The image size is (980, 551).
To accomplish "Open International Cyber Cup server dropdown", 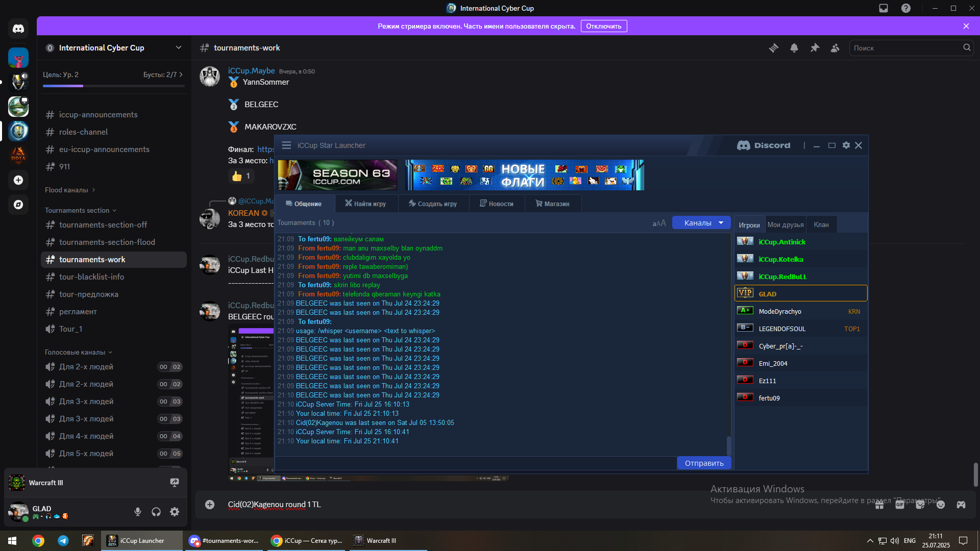I will (x=179, y=47).
